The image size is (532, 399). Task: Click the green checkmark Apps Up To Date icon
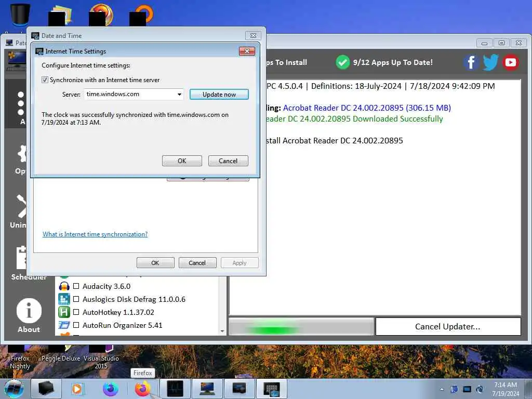(343, 62)
